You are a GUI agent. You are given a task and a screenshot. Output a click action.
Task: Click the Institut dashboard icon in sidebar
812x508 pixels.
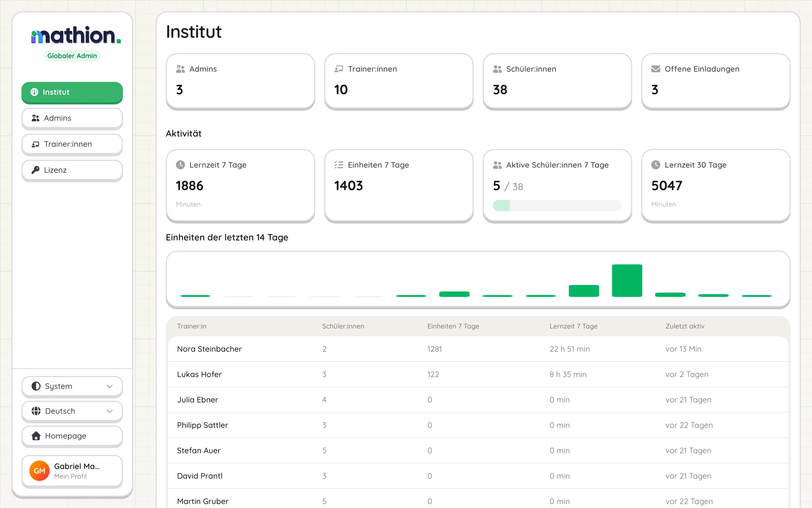pos(34,92)
